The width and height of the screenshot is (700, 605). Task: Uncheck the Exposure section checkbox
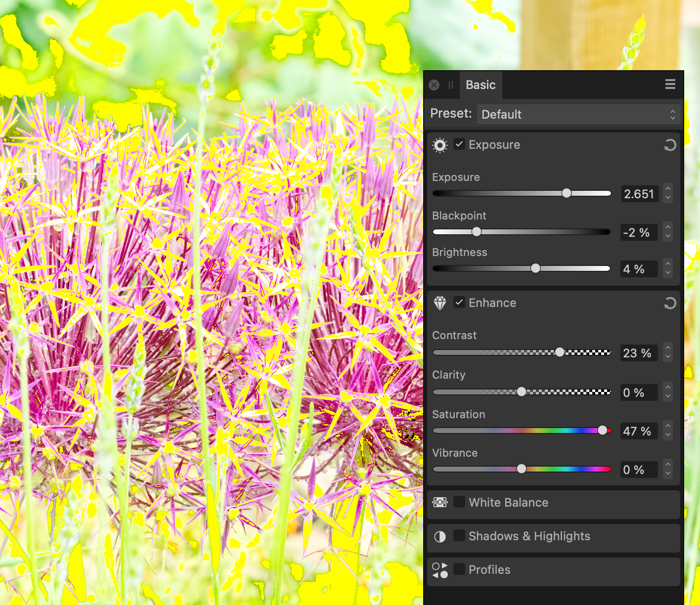click(459, 144)
